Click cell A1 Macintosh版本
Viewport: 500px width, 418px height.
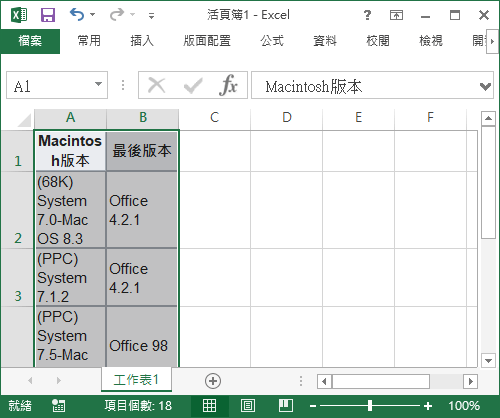point(70,151)
